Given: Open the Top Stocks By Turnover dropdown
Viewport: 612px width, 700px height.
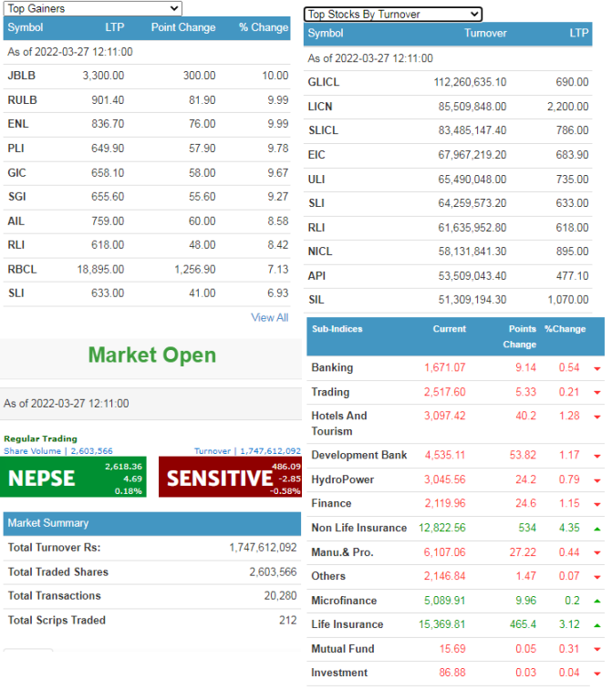Looking at the screenshot, I should pos(393,15).
